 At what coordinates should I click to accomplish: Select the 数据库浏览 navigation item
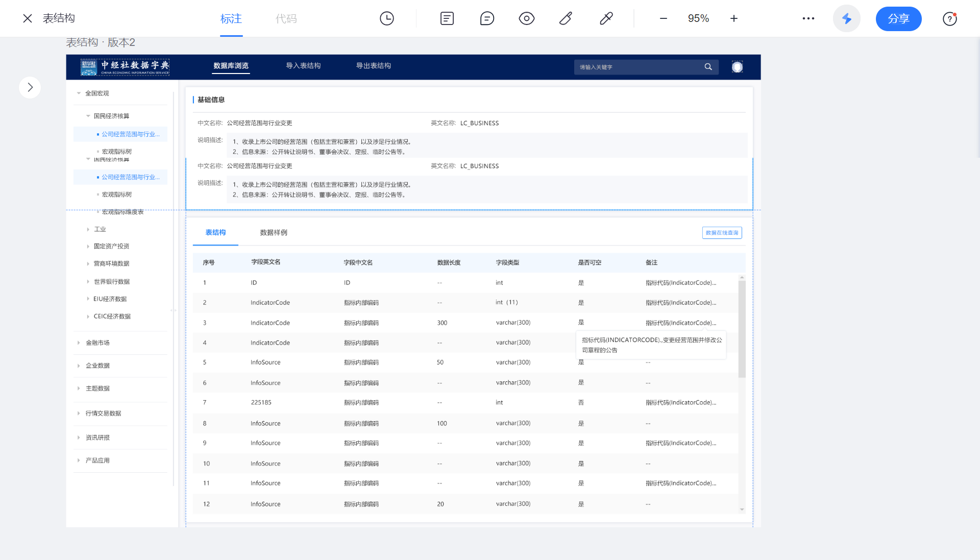click(231, 66)
